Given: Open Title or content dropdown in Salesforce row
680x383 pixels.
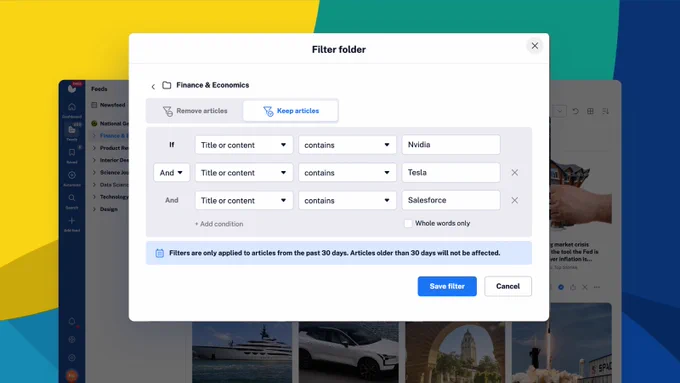Looking at the screenshot, I should pyautogui.click(x=244, y=200).
